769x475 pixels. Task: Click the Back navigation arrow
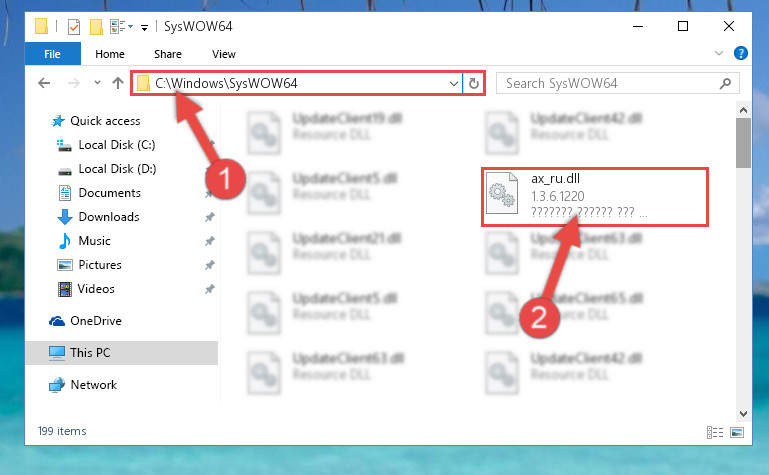click(44, 83)
